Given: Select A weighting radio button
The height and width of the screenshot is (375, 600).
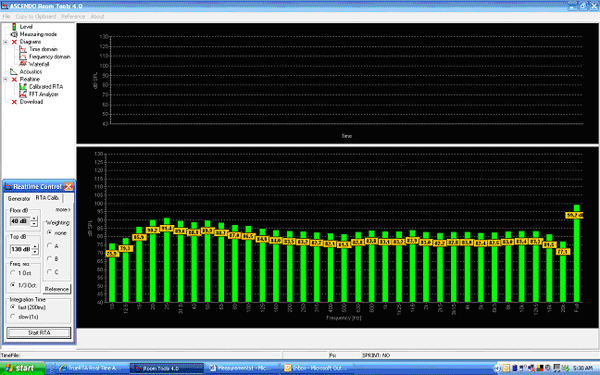Looking at the screenshot, I should click(x=49, y=246).
